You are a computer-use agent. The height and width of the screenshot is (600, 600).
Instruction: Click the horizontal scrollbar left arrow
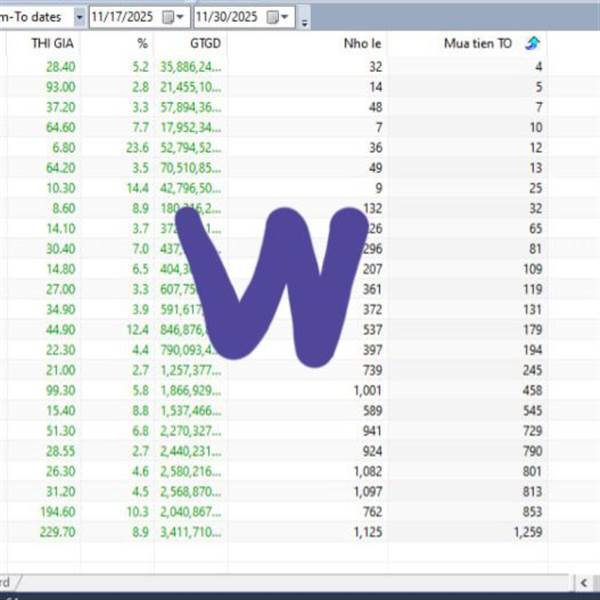click(584, 582)
